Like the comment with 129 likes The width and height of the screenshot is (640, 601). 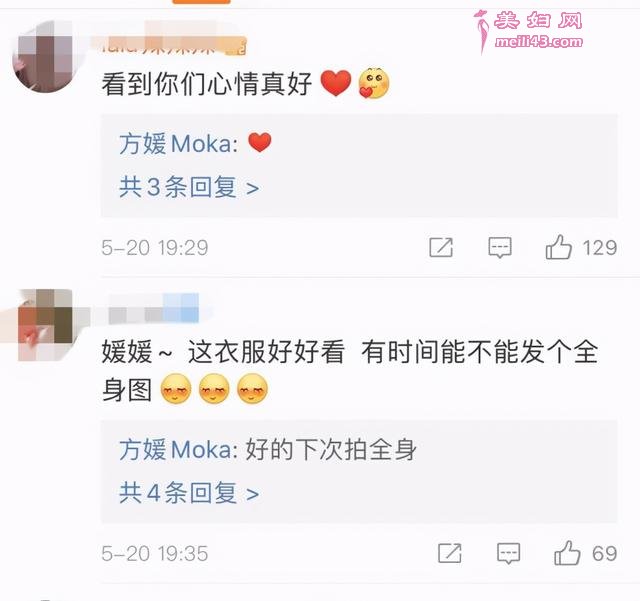(558, 247)
